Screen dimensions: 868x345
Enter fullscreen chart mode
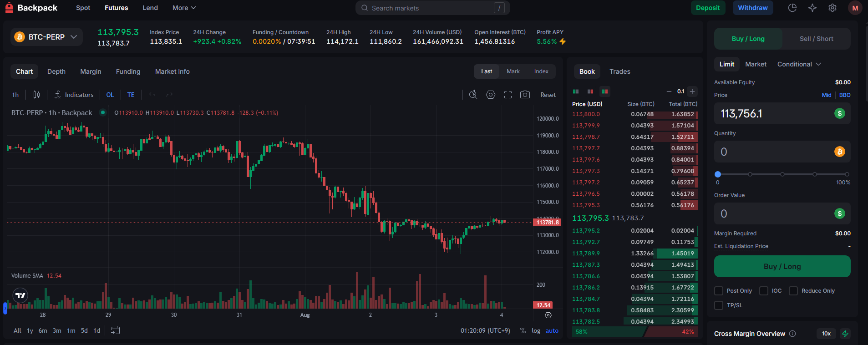pos(508,95)
